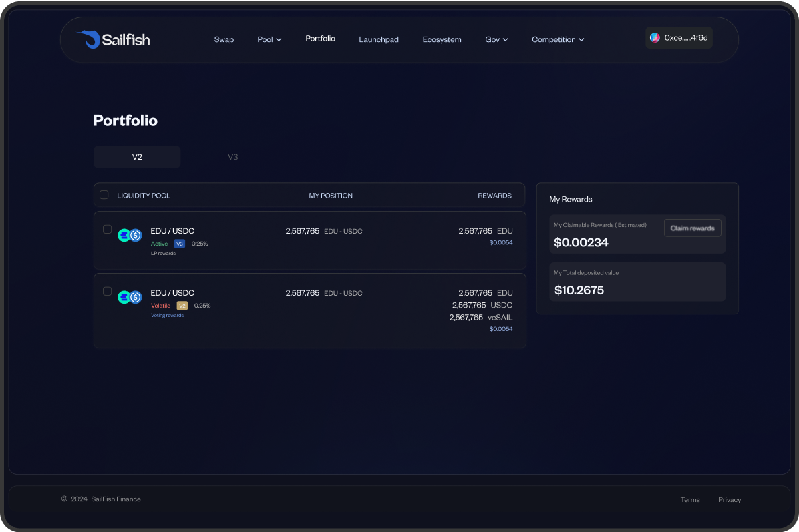Expand the Pool dropdown menu
The height and width of the screenshot is (532, 799).
[x=269, y=40]
